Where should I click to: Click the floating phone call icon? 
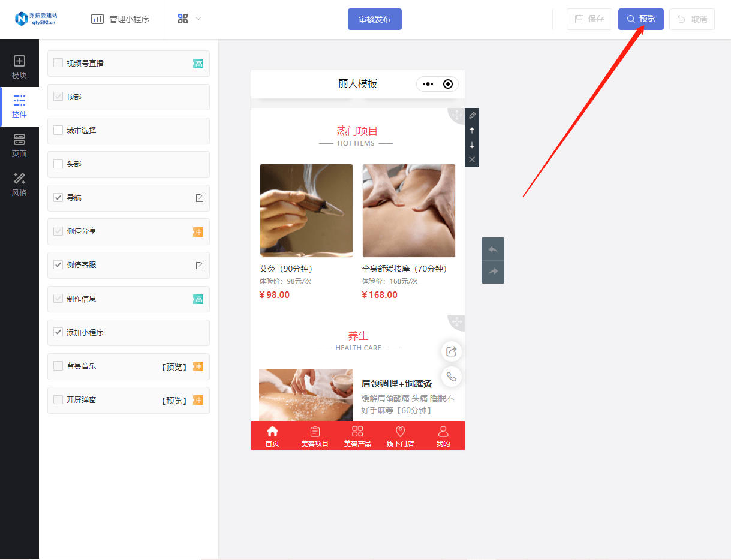coord(452,377)
